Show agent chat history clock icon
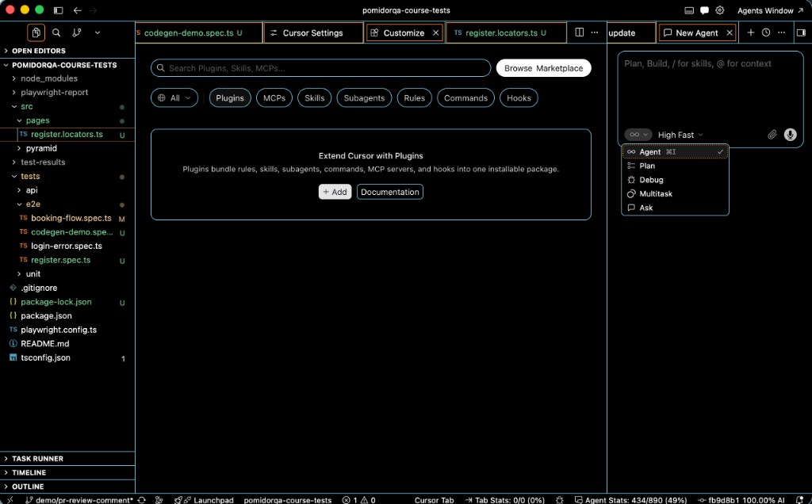812x504 pixels. click(766, 32)
